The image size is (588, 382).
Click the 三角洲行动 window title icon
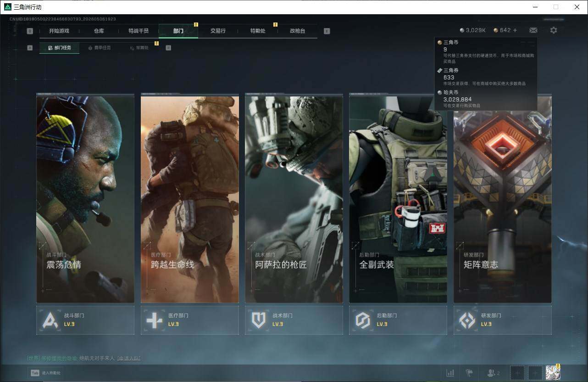(x=8, y=7)
